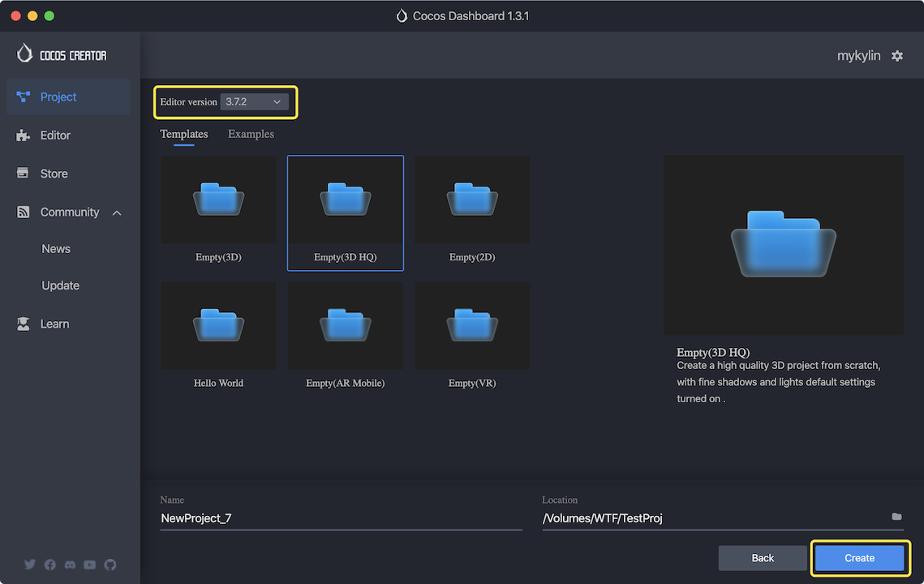Go Back from the project creation screen
The width and height of the screenshot is (924, 584).
click(x=763, y=558)
